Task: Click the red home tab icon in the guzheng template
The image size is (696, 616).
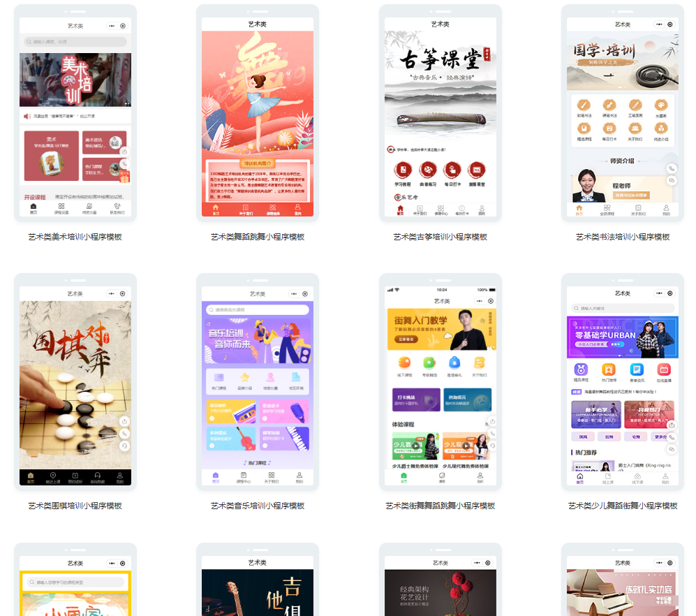Action: pyautogui.click(x=401, y=208)
